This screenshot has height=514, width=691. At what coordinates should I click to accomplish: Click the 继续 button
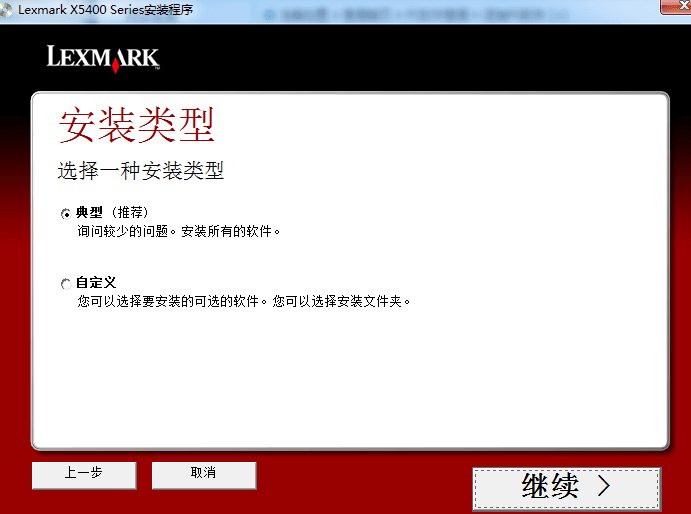coord(567,489)
